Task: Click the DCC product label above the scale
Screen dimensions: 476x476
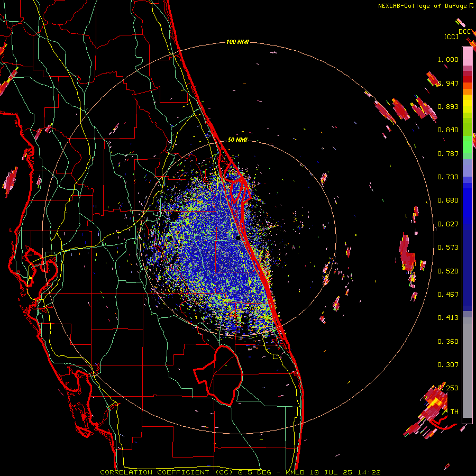Action: click(x=464, y=32)
